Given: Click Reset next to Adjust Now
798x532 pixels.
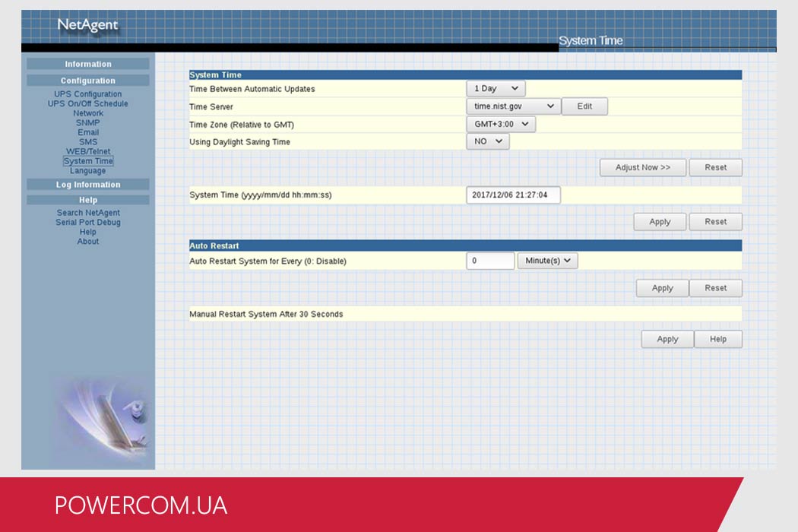Looking at the screenshot, I should coord(715,167).
